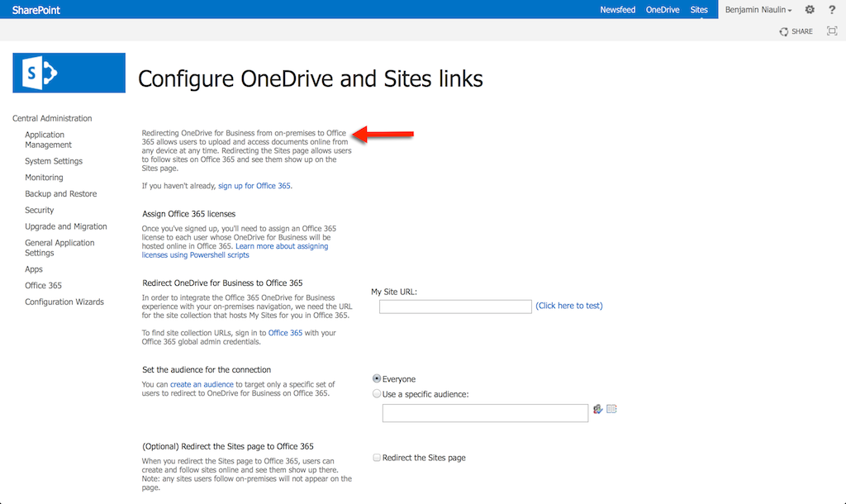Open Sites in the top bar
The image size is (846, 504).
pos(699,10)
